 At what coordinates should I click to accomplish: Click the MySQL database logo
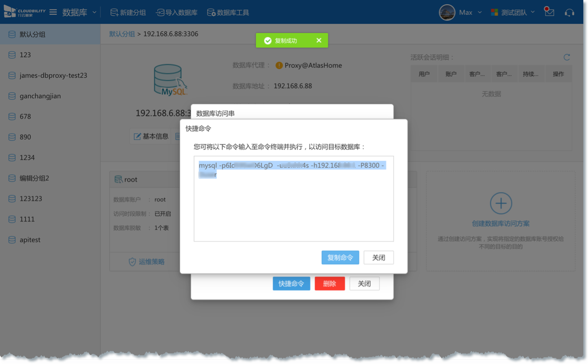(170, 81)
